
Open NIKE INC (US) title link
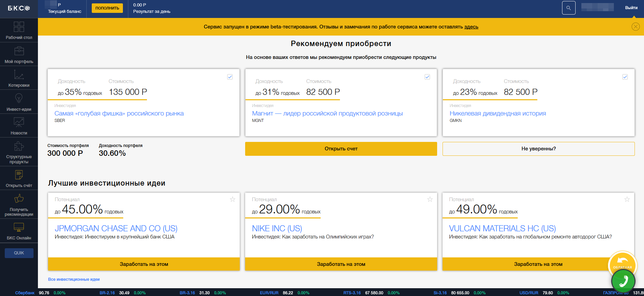[277, 229]
